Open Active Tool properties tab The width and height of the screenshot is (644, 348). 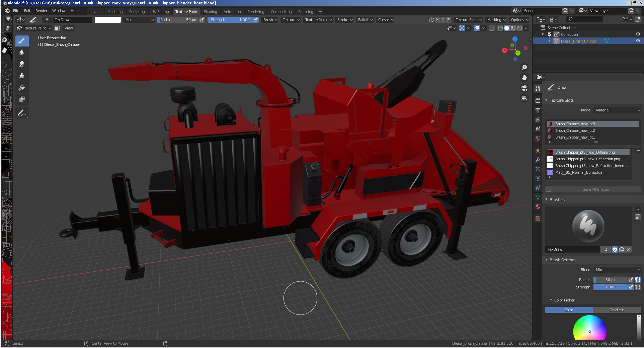tap(538, 89)
